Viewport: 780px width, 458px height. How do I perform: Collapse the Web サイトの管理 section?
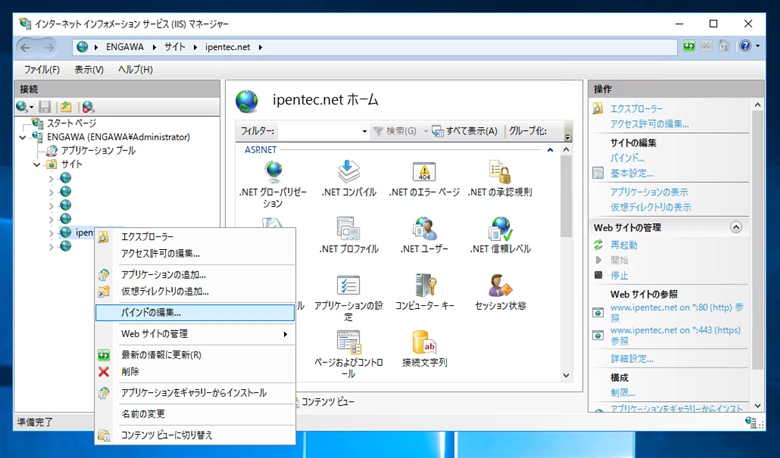tap(736, 227)
